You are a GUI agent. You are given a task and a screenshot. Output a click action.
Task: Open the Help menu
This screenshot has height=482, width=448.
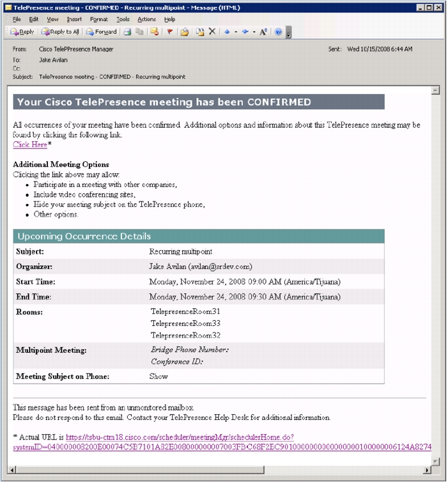(x=169, y=19)
